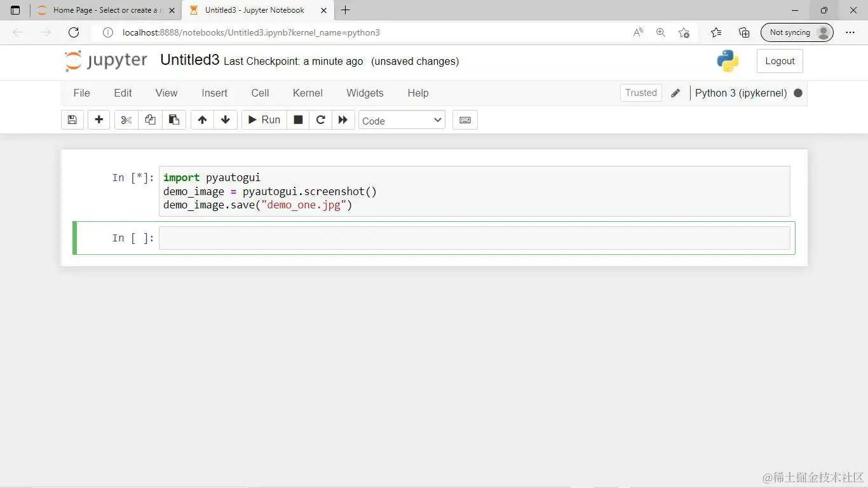Open the Kernel menu
This screenshot has width=868, height=488.
pyautogui.click(x=307, y=93)
